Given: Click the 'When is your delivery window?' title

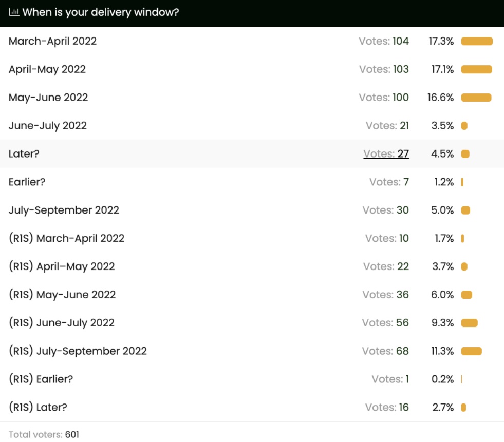Looking at the screenshot, I should coord(101,12).
